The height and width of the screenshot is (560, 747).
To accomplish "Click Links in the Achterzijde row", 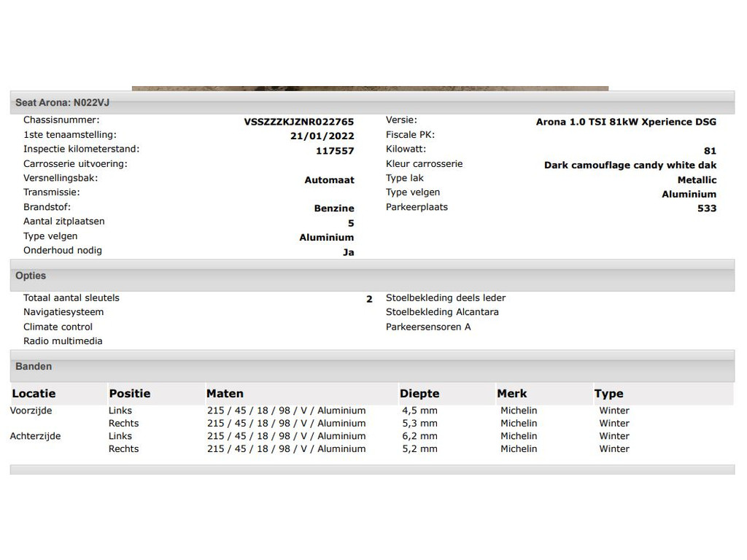I will 120,436.
